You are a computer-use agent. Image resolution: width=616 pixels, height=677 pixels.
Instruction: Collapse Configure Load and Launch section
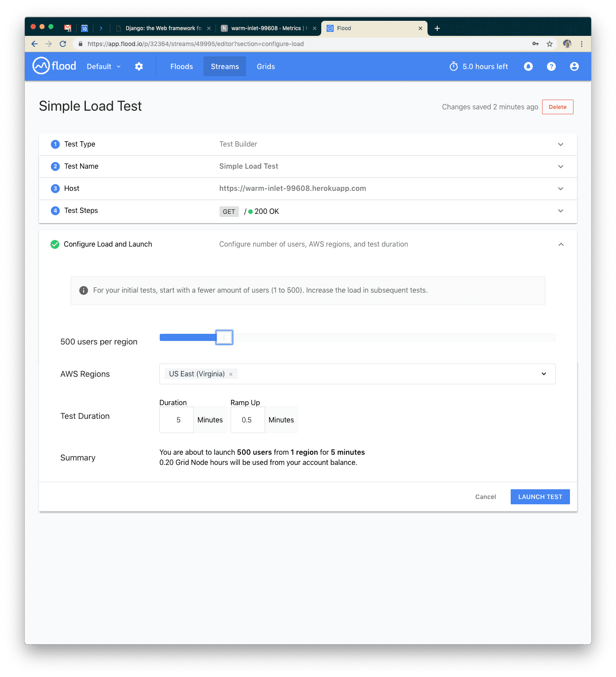point(561,244)
